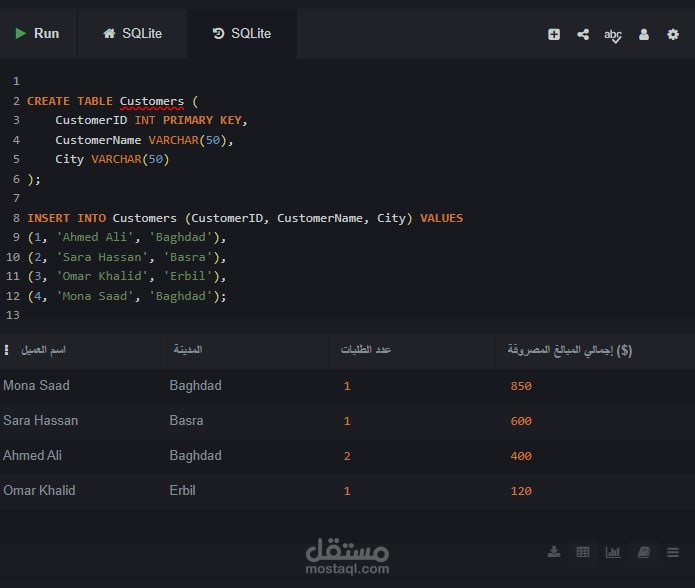The height and width of the screenshot is (588, 695).
Task: Click the history clock icon on second tab
Action: pos(218,33)
